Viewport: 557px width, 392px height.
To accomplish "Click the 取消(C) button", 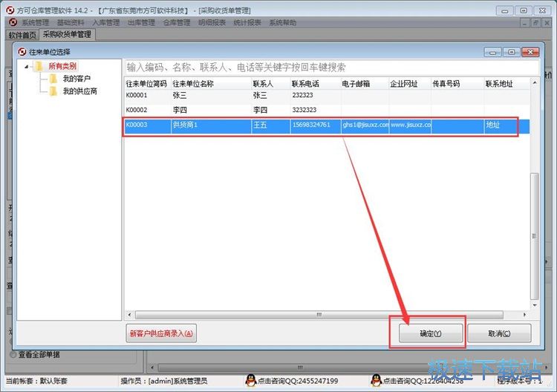I will coord(499,333).
